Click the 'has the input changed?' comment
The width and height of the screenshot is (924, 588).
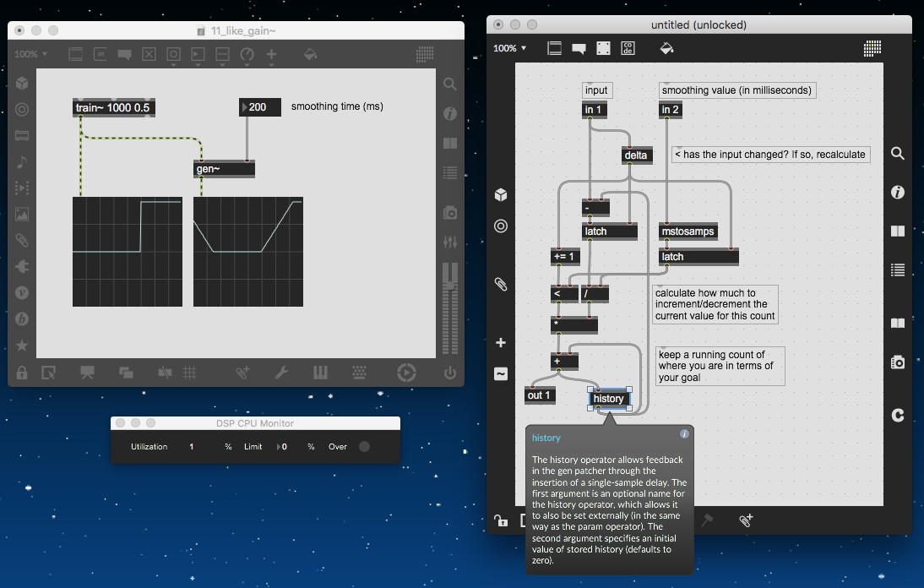(771, 155)
